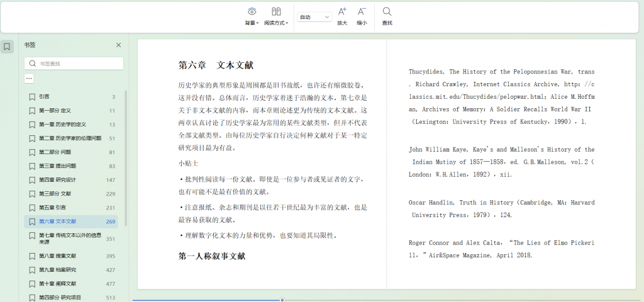Screen dimensions: 644x302
Task: Jump to 第八章 搜集文献 bookmark
Action: pyautogui.click(x=70, y=256)
